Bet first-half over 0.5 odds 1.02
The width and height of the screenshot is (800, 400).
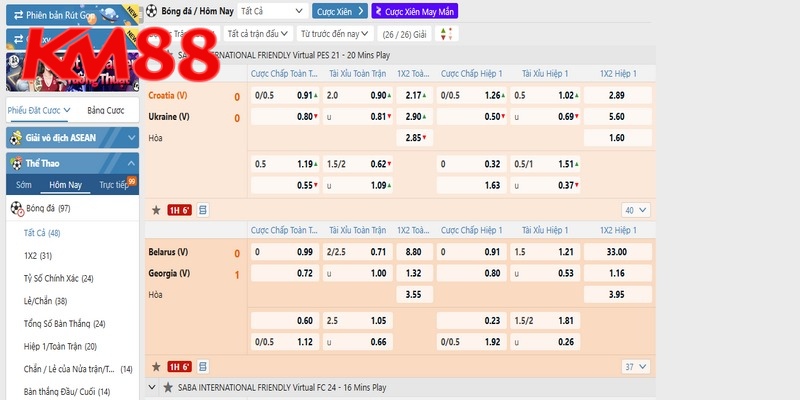[x=545, y=95]
